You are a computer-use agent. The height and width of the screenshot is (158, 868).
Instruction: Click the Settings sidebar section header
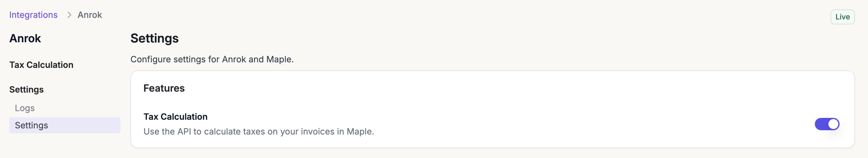(26, 89)
